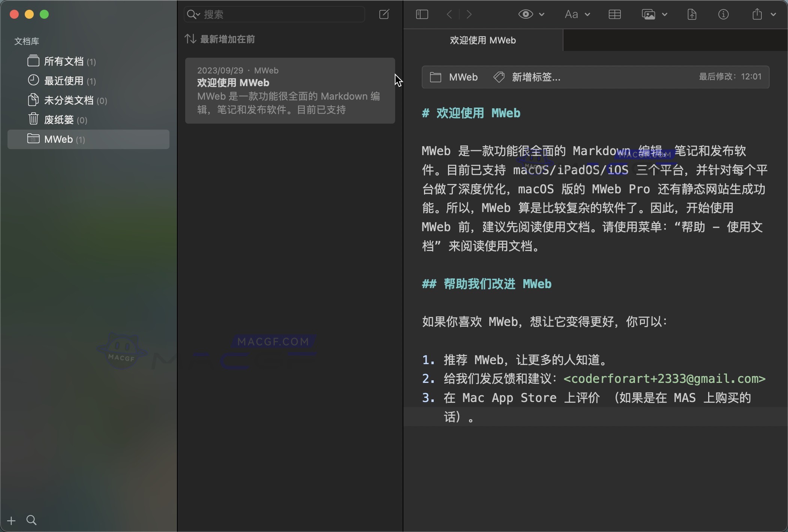Click the green maximize window control
The height and width of the screenshot is (532, 788).
point(44,14)
